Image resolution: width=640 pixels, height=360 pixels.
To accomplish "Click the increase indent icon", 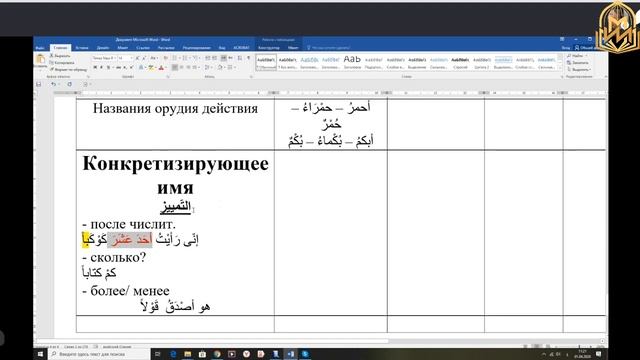I will tap(215, 58).
